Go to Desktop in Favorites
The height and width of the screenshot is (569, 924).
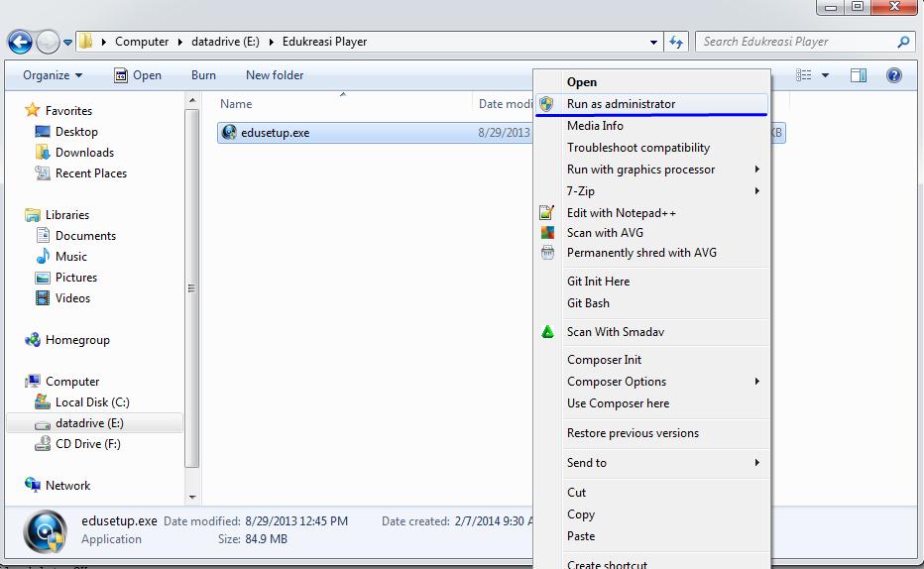click(76, 132)
